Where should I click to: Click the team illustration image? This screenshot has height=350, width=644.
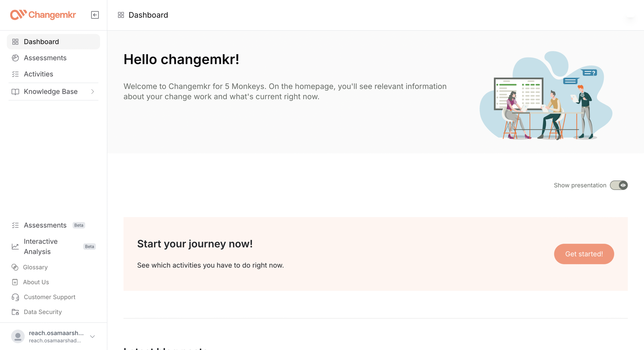pos(546,96)
